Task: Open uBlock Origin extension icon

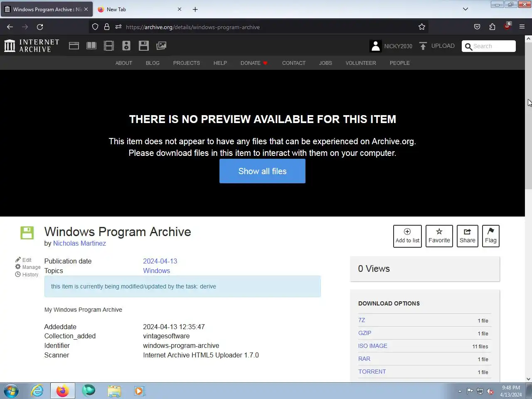Action: (x=507, y=27)
